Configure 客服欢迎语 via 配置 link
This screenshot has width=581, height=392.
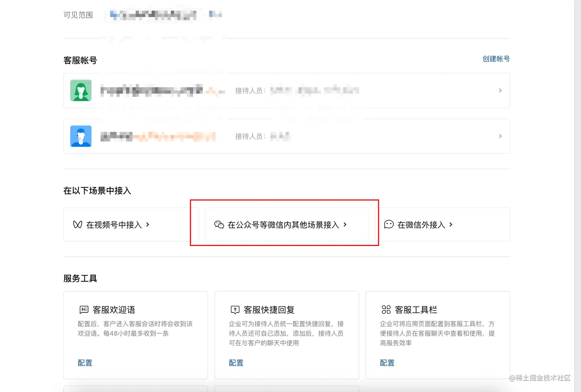pos(85,363)
